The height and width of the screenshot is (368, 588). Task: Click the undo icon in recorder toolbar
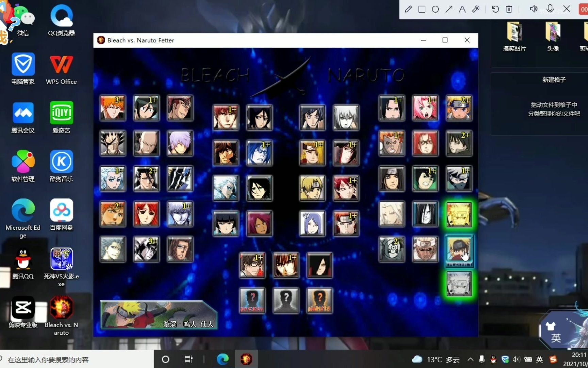(495, 9)
